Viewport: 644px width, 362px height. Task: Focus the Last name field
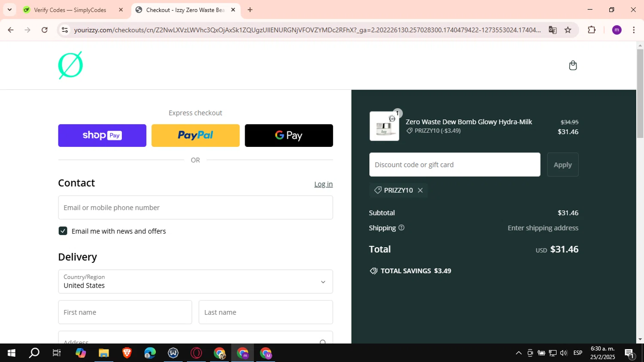point(266,312)
